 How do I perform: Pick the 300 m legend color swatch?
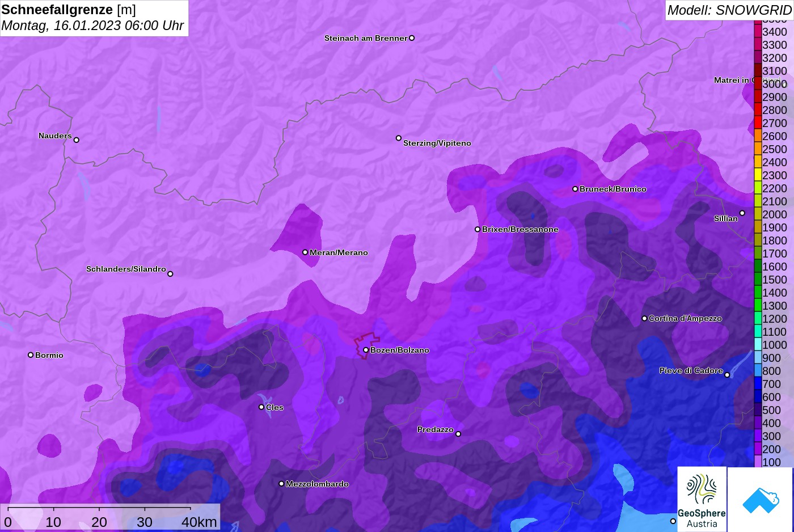tap(758, 436)
